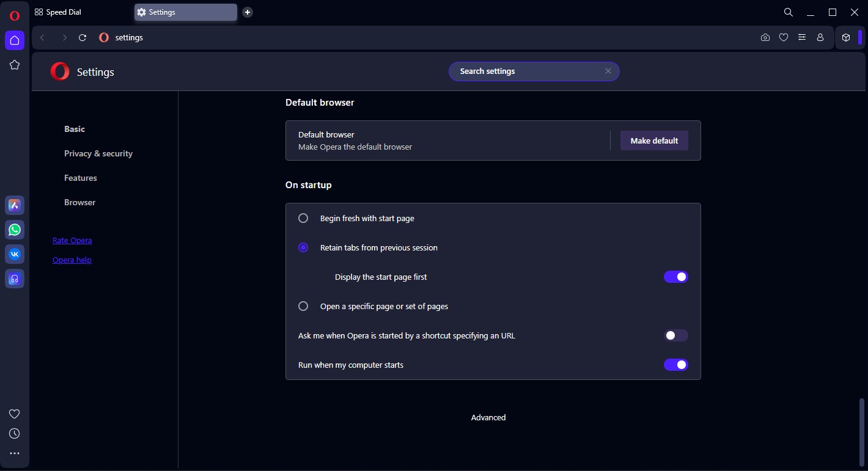Open the music player sidebar icon
Image resolution: width=868 pixels, height=471 pixels.
(15, 279)
